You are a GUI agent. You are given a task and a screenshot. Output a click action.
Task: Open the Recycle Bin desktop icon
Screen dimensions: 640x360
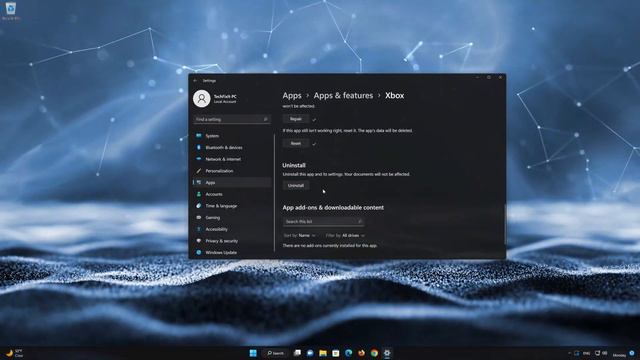click(x=11, y=10)
